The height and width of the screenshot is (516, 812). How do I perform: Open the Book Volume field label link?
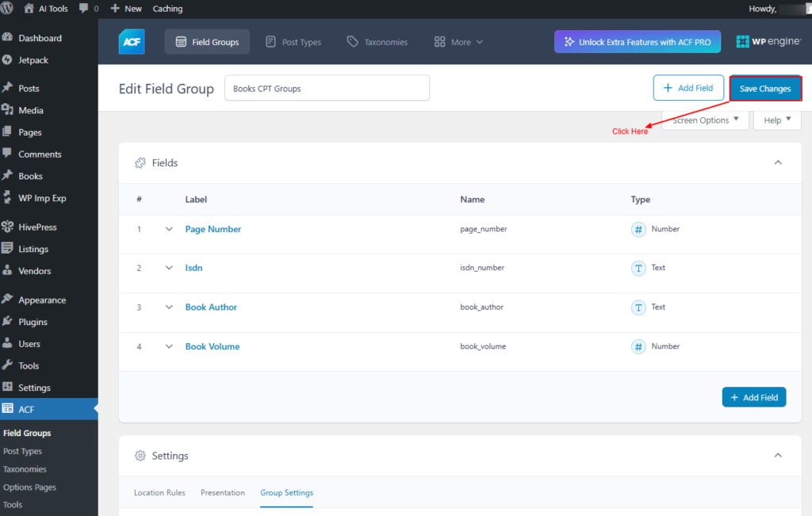point(213,346)
